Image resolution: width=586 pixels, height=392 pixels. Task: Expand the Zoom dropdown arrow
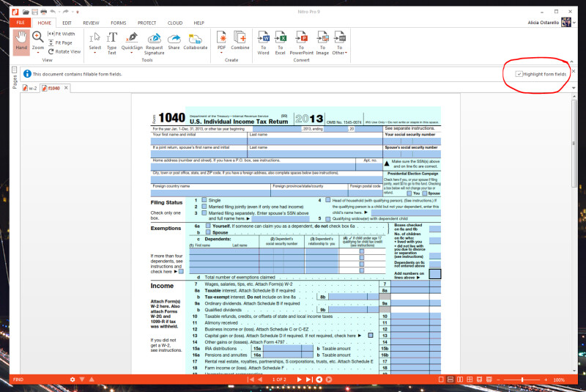(37, 53)
